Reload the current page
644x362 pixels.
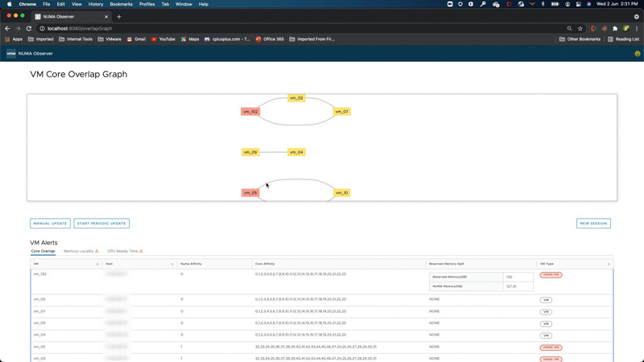pyautogui.click(x=29, y=28)
